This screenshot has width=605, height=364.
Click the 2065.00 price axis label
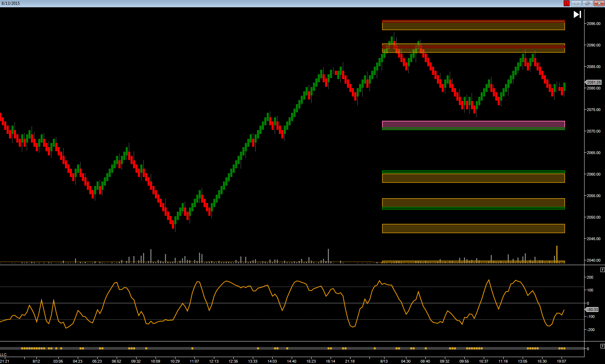594,153
